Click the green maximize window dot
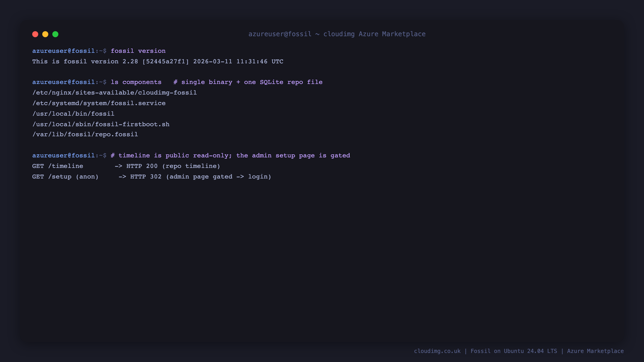644x362 pixels. point(55,34)
